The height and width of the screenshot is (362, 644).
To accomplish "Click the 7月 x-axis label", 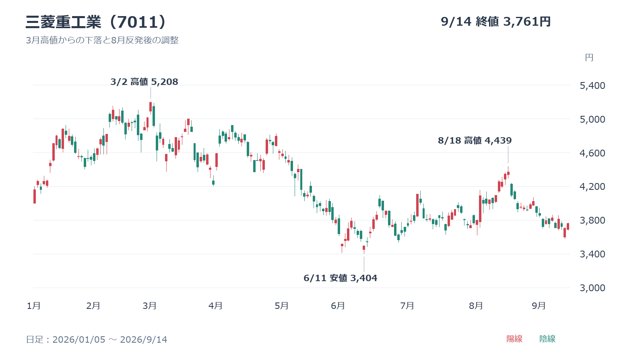I will click(x=407, y=306).
